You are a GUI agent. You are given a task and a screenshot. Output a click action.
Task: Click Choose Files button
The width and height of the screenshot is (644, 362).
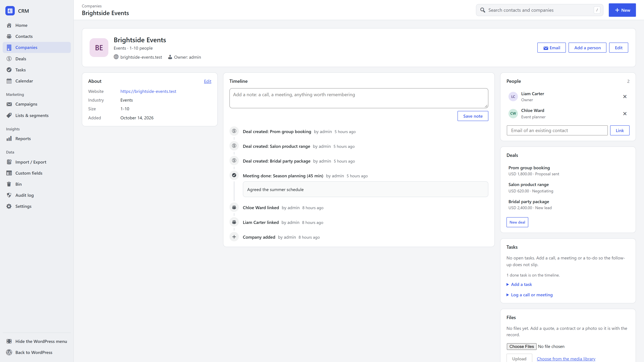(522, 346)
